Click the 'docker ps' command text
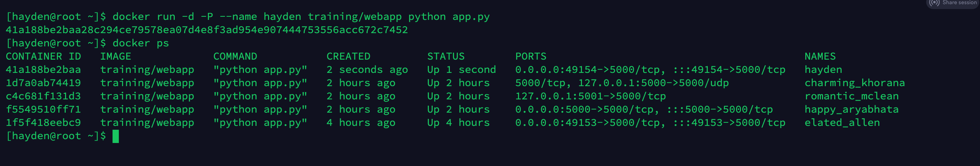The width and height of the screenshot is (980, 166). [141, 43]
